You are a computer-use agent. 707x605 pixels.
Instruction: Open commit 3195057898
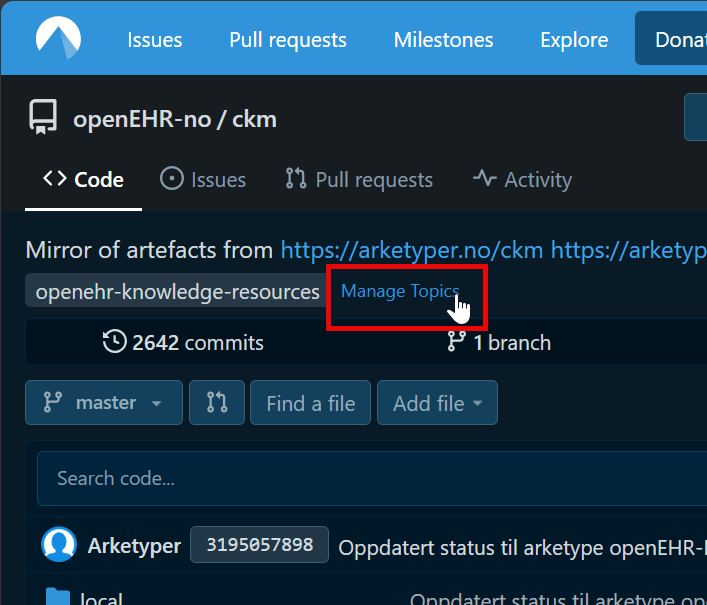(x=259, y=546)
